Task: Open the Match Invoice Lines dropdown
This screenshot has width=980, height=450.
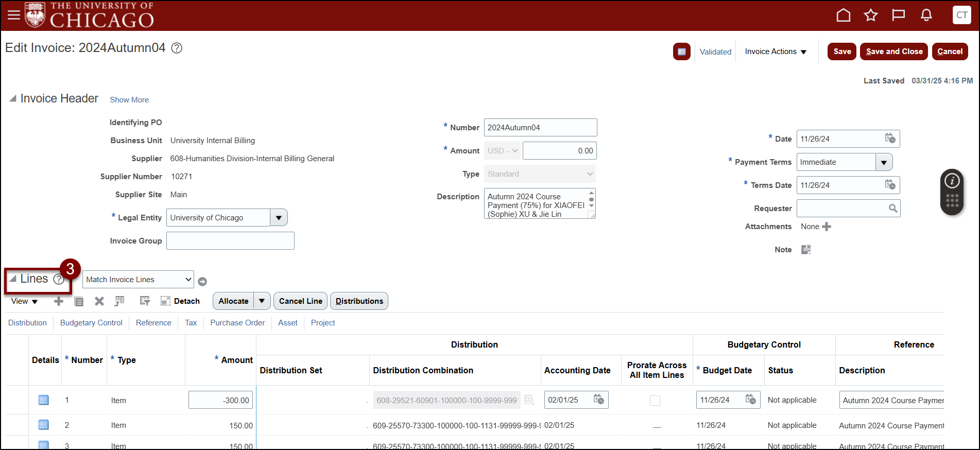Action: (138, 280)
